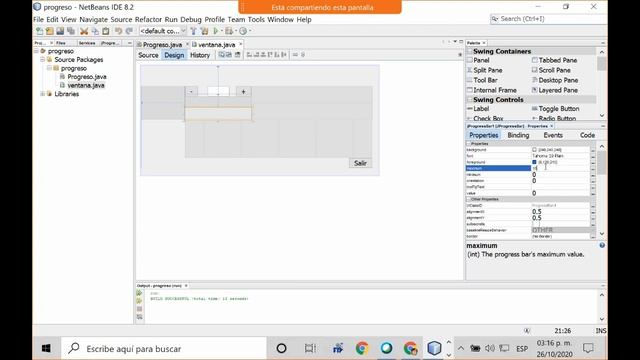This screenshot has height=360, width=640.
Task: Click the plus button on the form
Action: click(243, 92)
